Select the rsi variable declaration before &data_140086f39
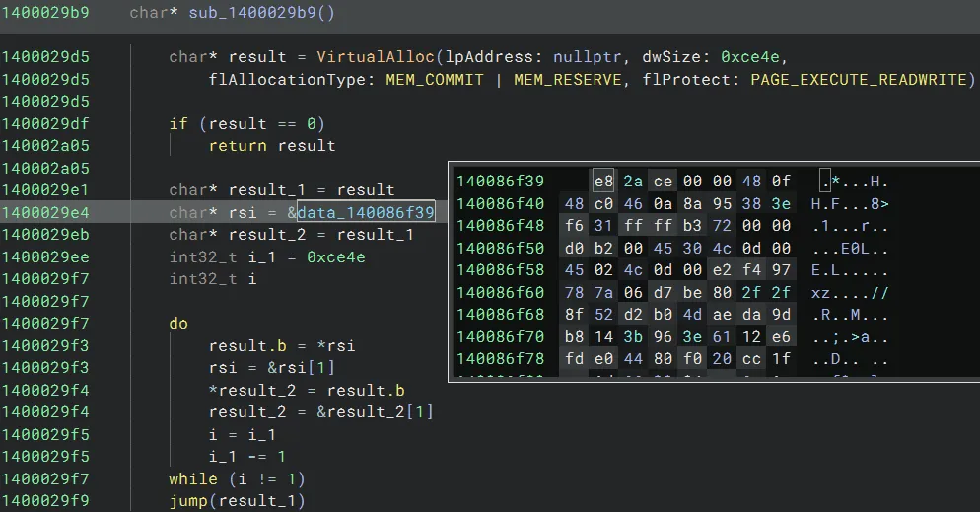The height and width of the screenshot is (512, 980). [x=243, y=212]
